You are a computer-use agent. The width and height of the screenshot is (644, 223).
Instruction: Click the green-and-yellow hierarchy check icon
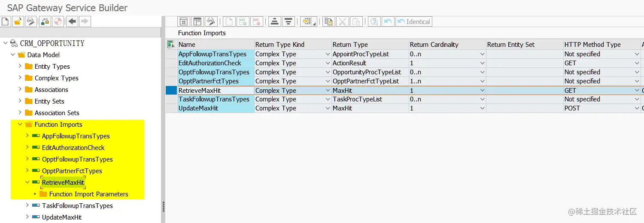coord(46,21)
